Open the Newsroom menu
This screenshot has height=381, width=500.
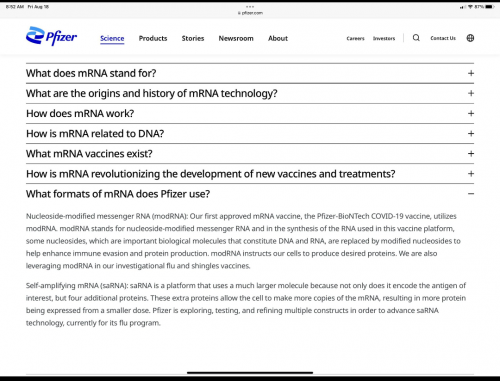click(236, 38)
